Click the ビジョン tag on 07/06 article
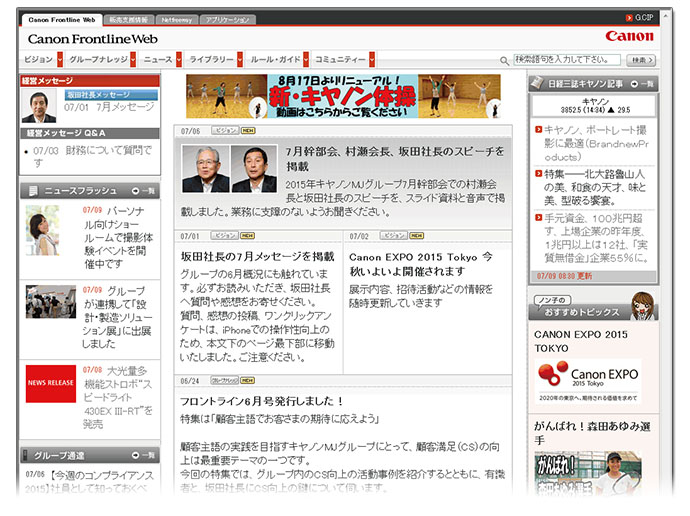Screen dimensions: 690x516 (x=225, y=131)
